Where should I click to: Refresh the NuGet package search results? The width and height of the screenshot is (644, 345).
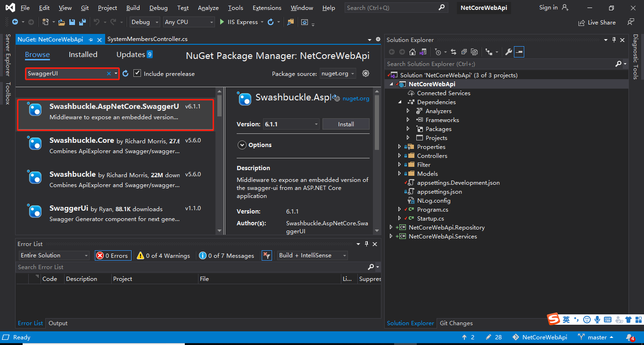pos(125,74)
